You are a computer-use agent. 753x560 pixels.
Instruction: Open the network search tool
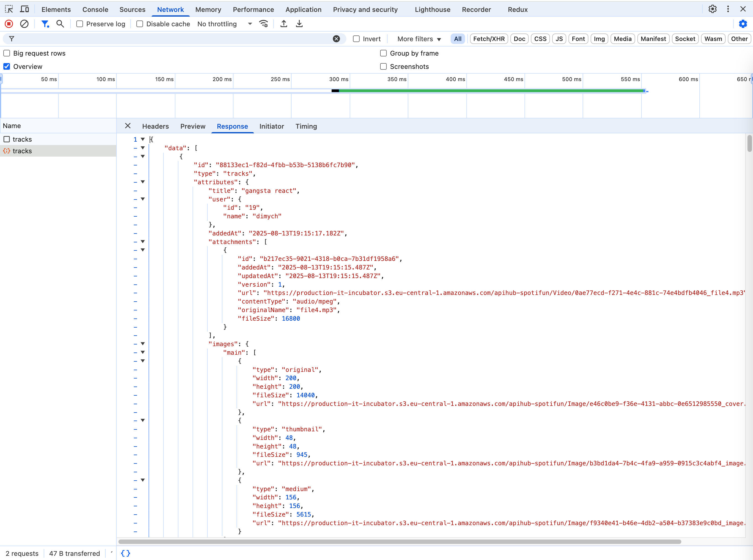click(60, 24)
